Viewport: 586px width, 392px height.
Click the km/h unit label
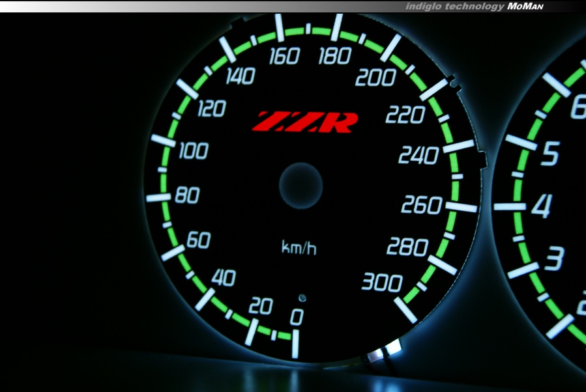(299, 248)
